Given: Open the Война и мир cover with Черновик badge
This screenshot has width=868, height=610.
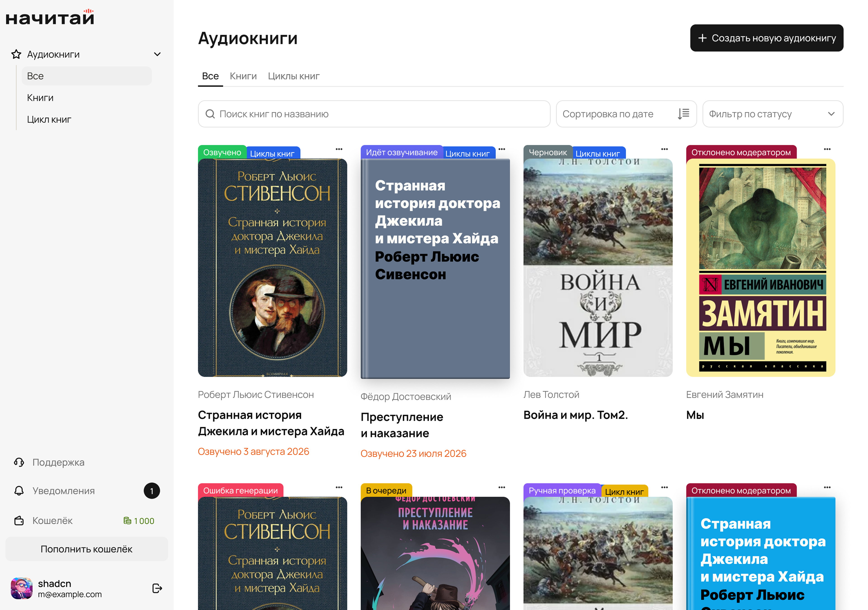Looking at the screenshot, I should coord(598,267).
